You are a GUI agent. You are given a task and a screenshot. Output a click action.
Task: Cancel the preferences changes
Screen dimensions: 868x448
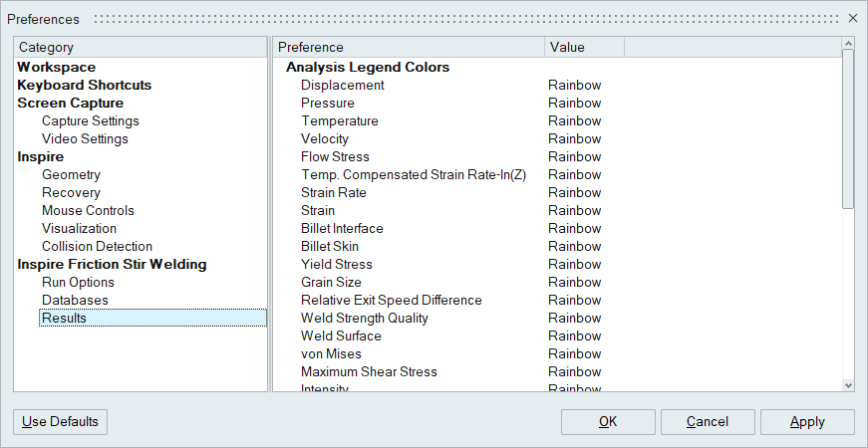pos(707,421)
